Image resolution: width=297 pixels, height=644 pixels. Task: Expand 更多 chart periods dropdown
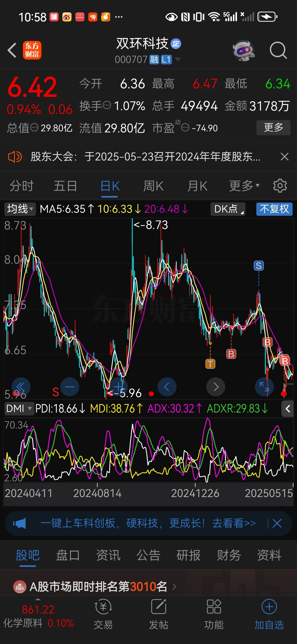(x=244, y=186)
